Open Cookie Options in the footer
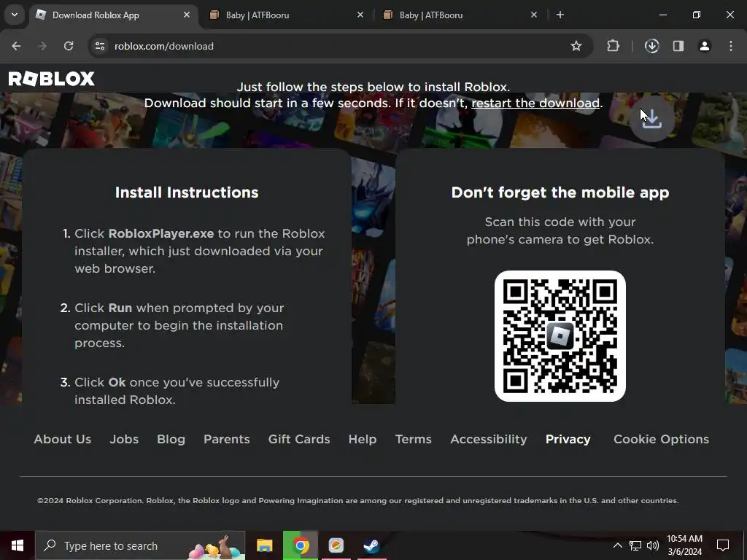 [x=661, y=439]
